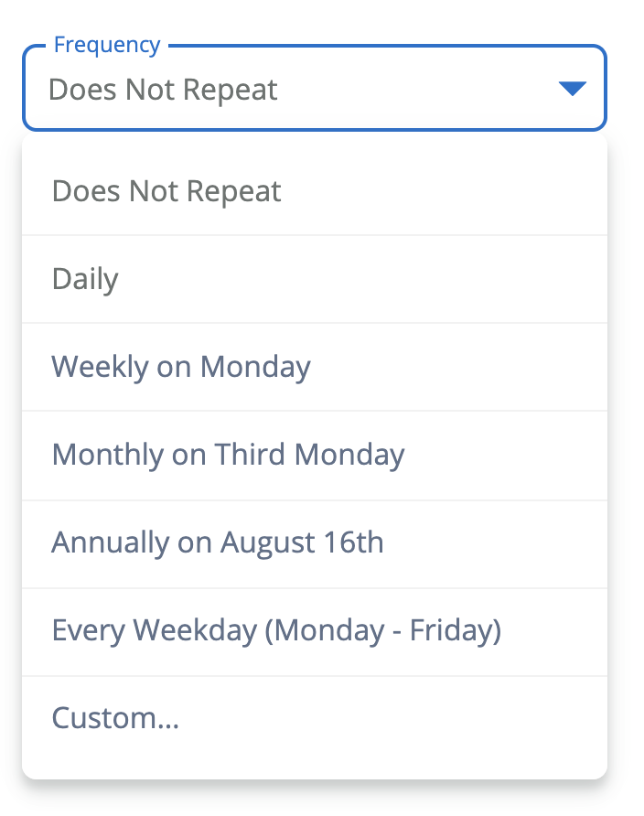Collapse the Frequency dropdown using its caret
Viewport: 644px width, 816px height.
pyautogui.click(x=572, y=89)
